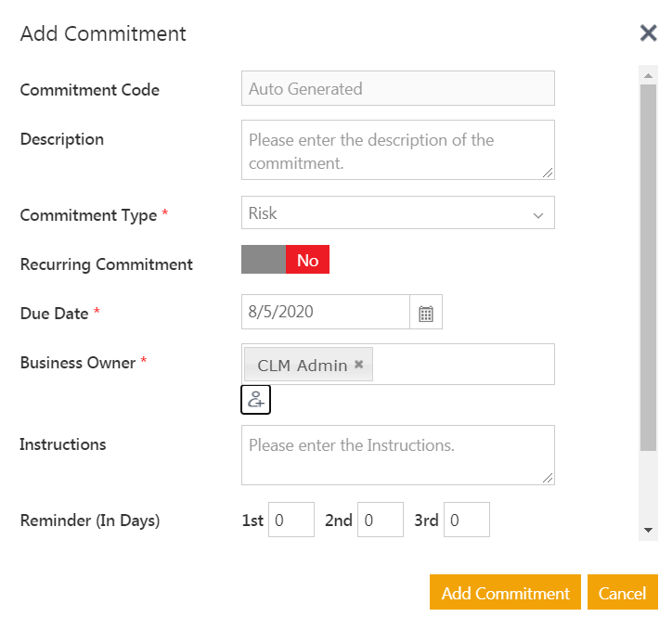Click the 1st reminder days field

point(291,521)
